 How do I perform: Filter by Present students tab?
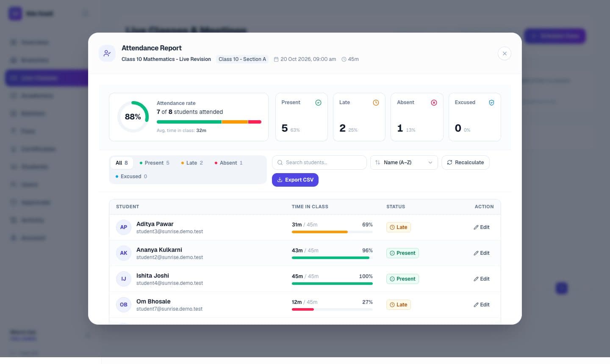coord(155,163)
